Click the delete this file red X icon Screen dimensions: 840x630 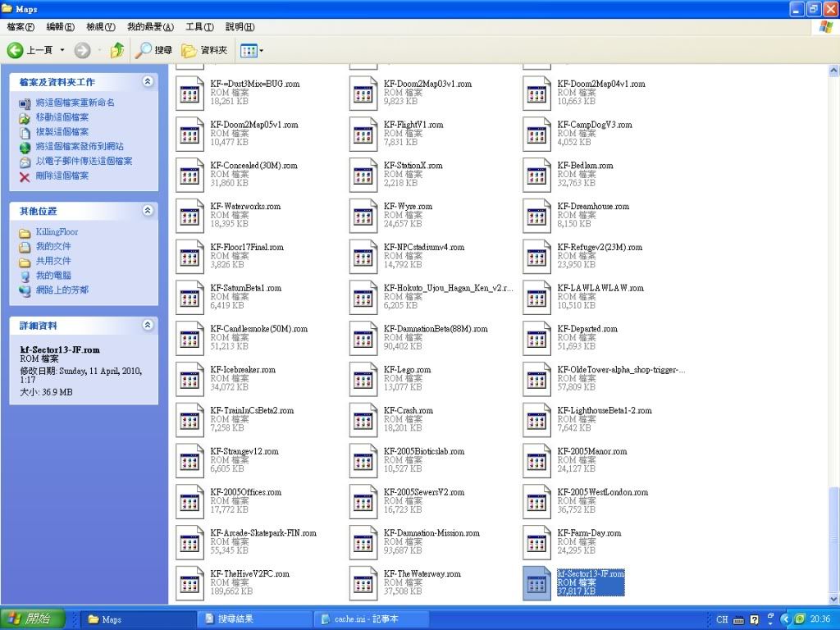25,176
